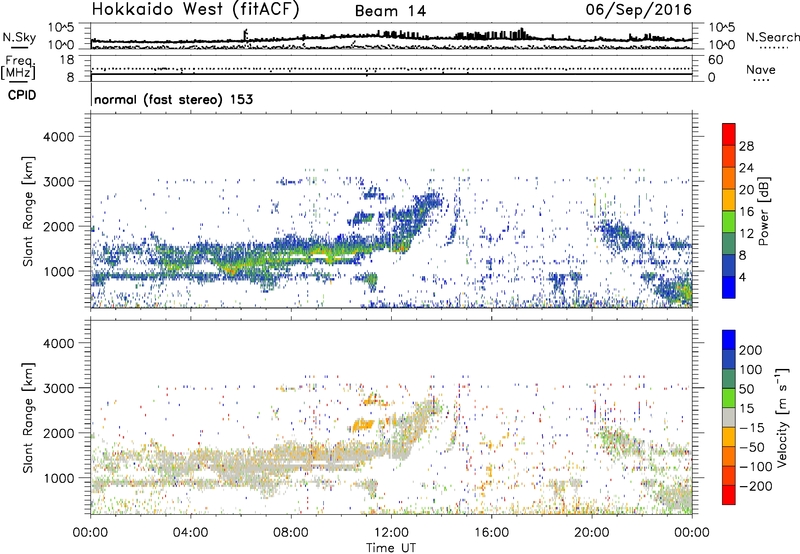This screenshot has height=554, width=800.
Task: Click the '24' label on the power colorbar
Action: tap(746, 168)
